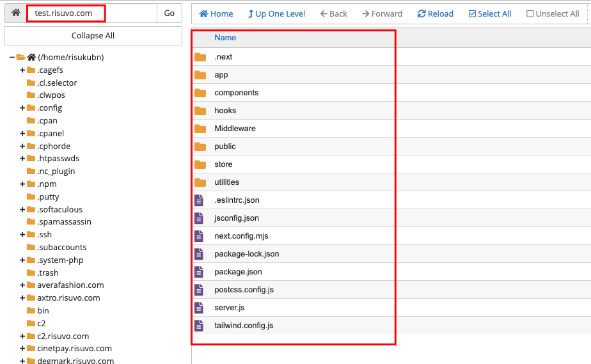Click the .next folder icon
591x364 pixels.
pyautogui.click(x=200, y=57)
